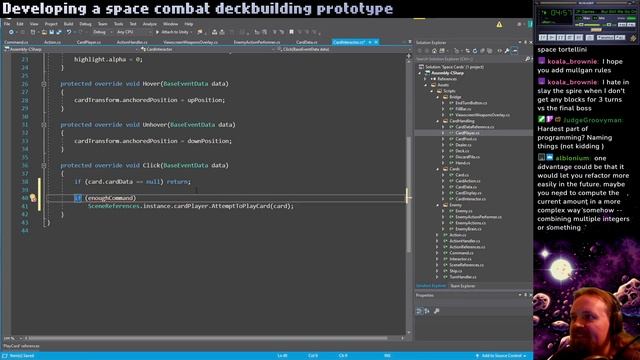Click the search magnifier in Solution Explorer
640x360 pixels.
click(x=527, y=59)
